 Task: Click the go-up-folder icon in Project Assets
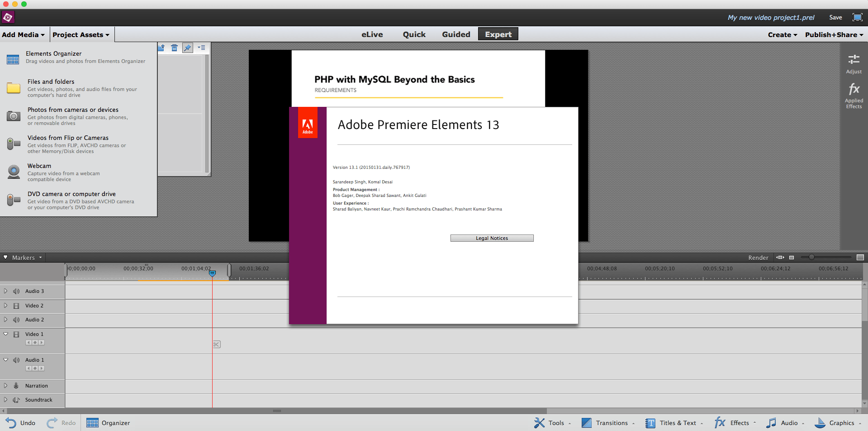161,48
